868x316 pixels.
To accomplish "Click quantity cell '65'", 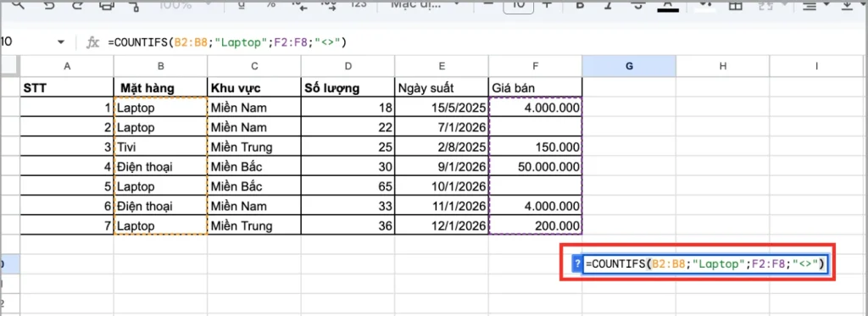I will (x=348, y=186).
